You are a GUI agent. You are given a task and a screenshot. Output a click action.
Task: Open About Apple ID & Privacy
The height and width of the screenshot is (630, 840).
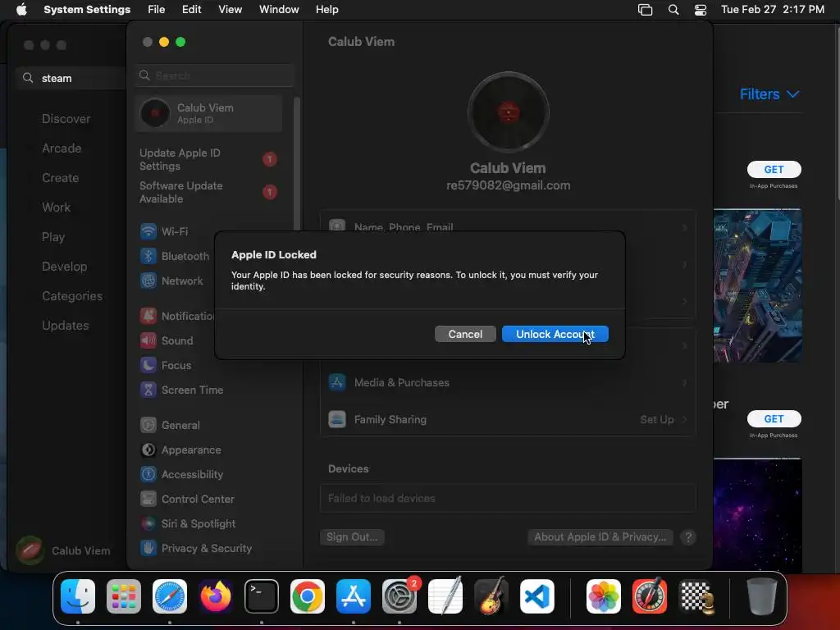tap(600, 536)
